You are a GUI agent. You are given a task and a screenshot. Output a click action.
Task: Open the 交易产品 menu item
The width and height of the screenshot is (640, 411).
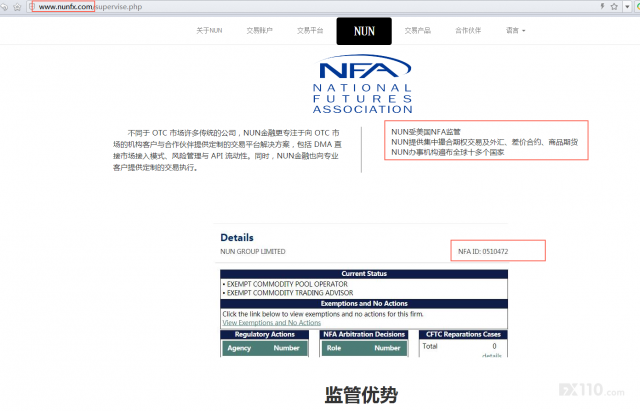[418, 31]
